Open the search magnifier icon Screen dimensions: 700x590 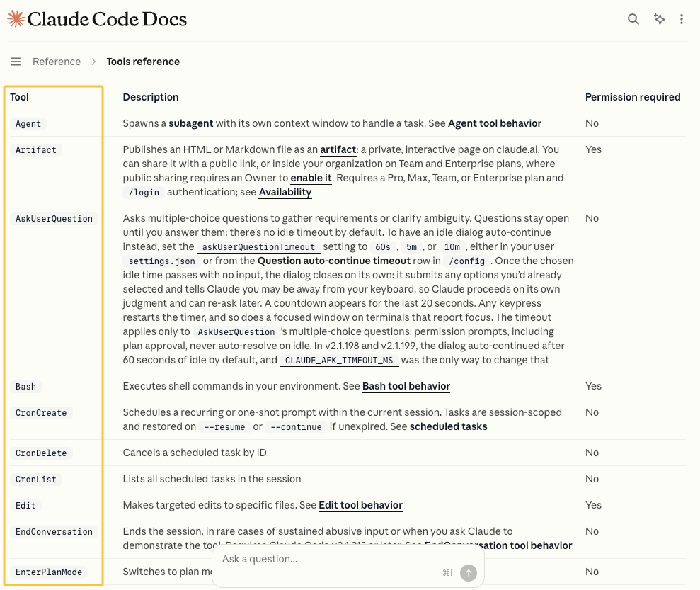coord(633,18)
